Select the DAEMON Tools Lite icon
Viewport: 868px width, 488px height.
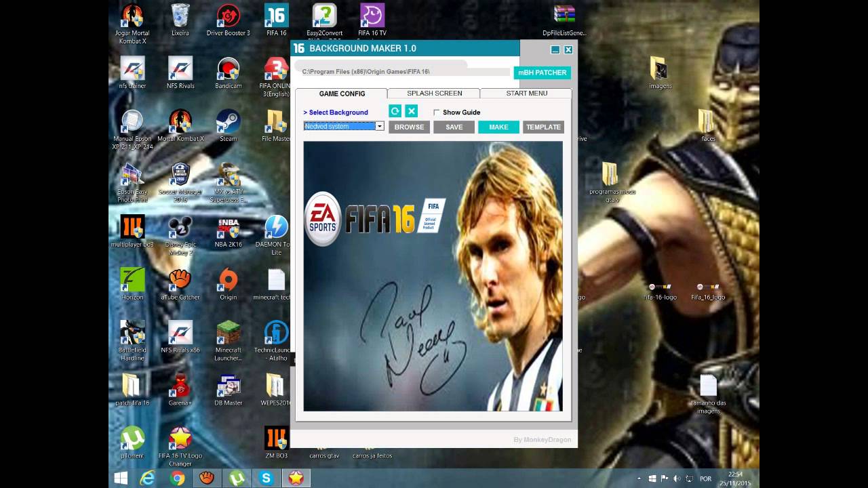point(276,235)
